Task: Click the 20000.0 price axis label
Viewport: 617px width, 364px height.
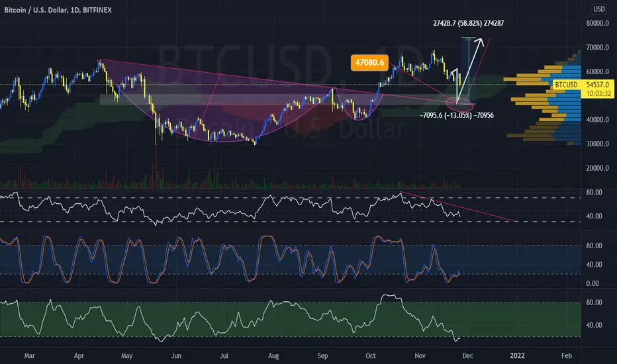Action: (x=597, y=168)
